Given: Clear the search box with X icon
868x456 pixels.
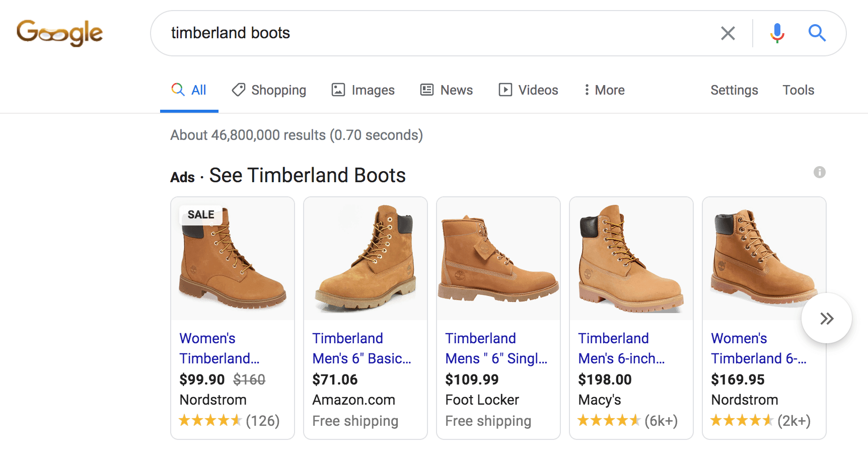Looking at the screenshot, I should click(728, 33).
